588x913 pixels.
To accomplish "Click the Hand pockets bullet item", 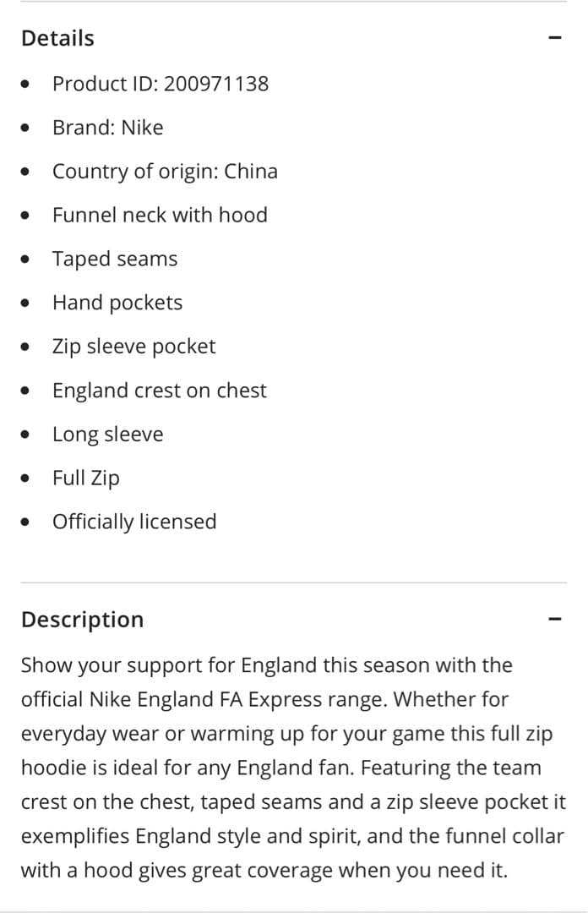I will click(x=117, y=302).
